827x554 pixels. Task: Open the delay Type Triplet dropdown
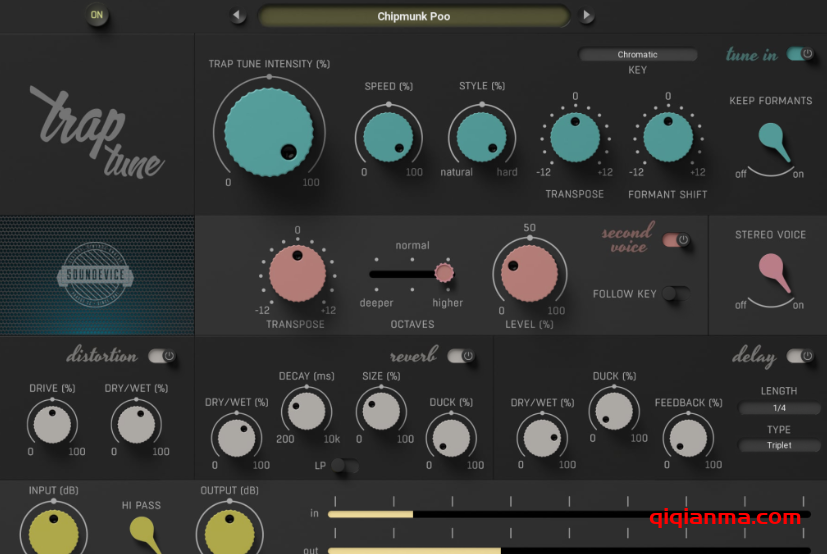point(779,445)
